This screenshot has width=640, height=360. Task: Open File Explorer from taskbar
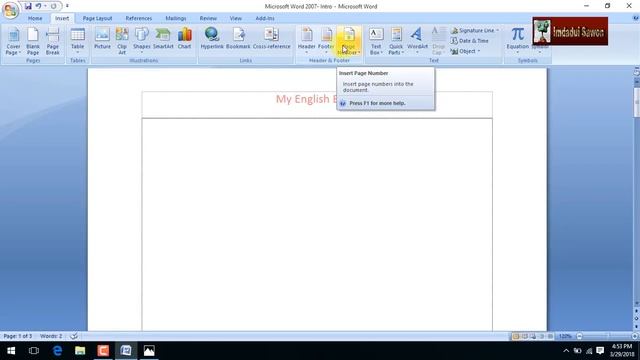click(80, 351)
